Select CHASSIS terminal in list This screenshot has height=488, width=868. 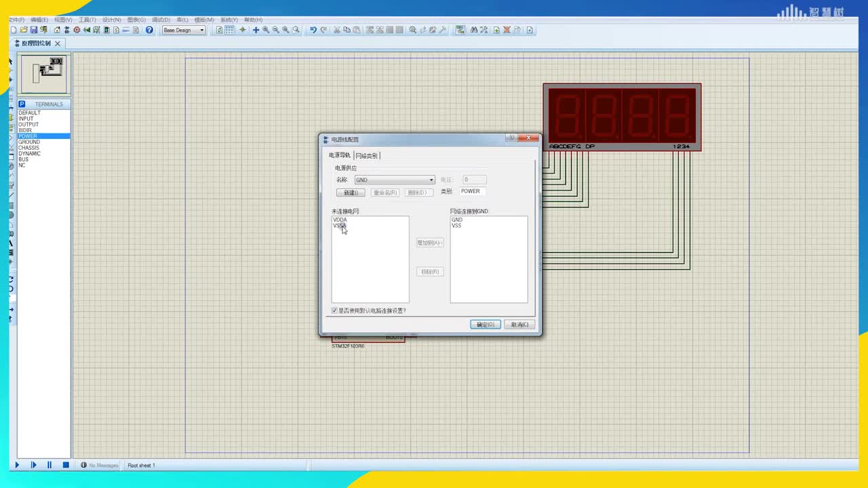tap(43, 148)
